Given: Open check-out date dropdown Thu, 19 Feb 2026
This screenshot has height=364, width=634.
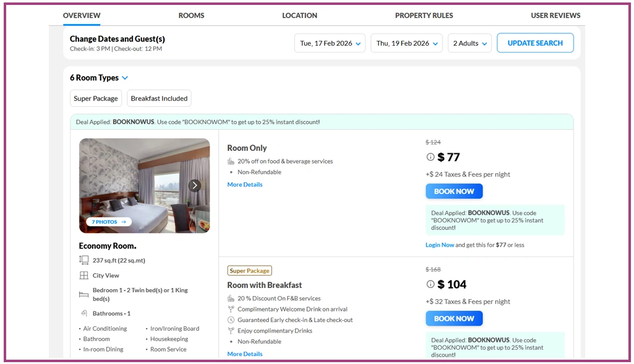Looking at the screenshot, I should point(407,43).
